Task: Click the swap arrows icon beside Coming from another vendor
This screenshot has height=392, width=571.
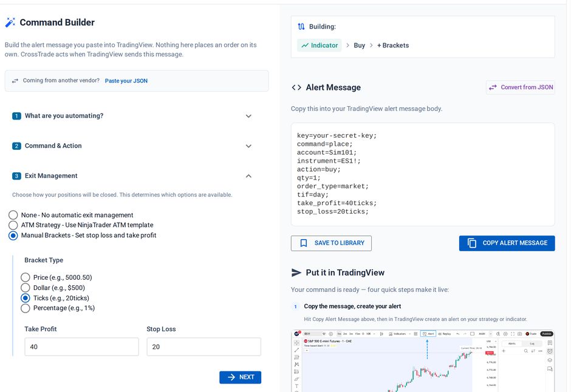Action: pos(15,81)
